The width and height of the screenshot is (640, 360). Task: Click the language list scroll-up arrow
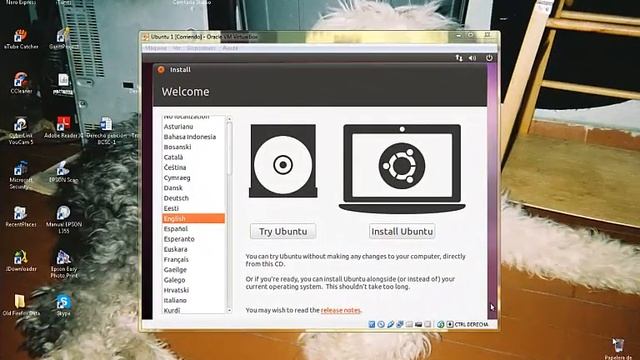[229, 118]
